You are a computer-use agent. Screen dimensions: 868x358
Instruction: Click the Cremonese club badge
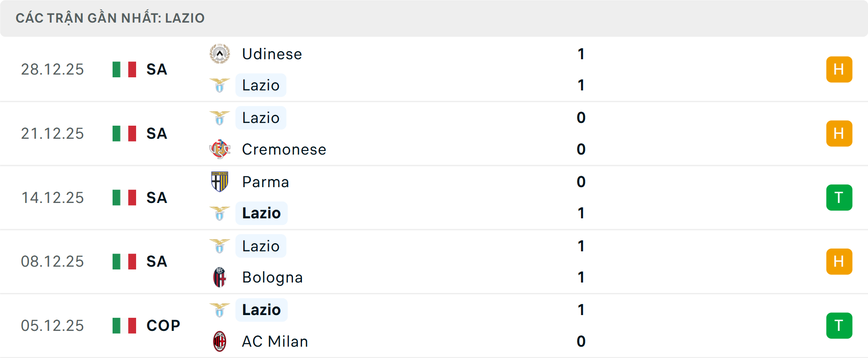tap(220, 149)
